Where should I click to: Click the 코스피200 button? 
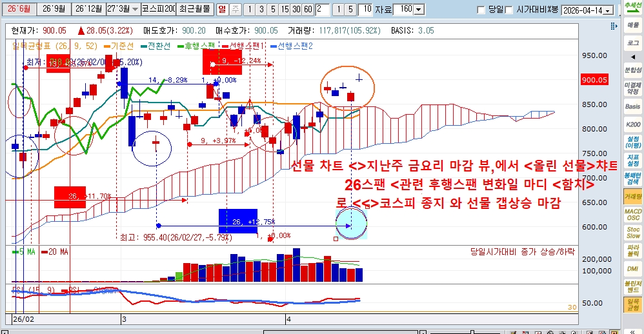click(x=158, y=10)
